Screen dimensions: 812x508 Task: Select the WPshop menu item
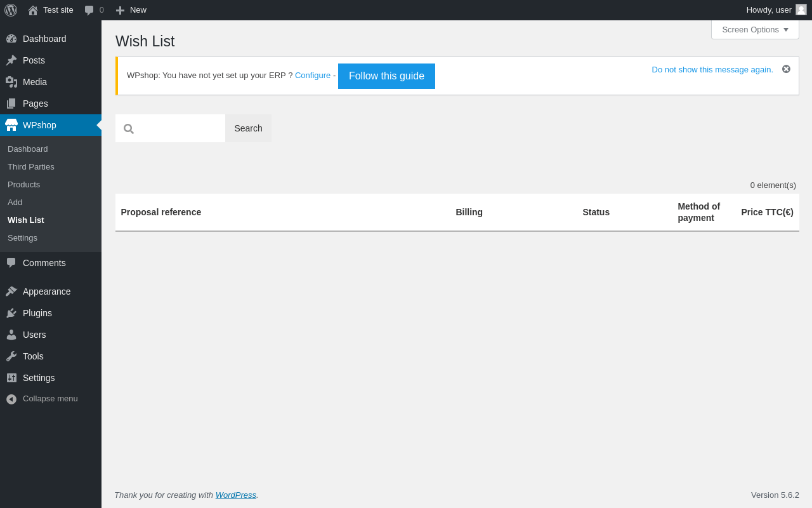pos(51,125)
